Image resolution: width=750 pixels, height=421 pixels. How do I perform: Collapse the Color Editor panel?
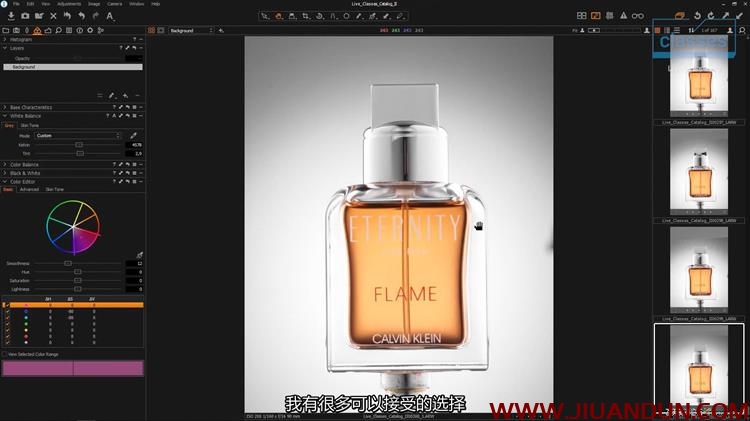[5, 182]
